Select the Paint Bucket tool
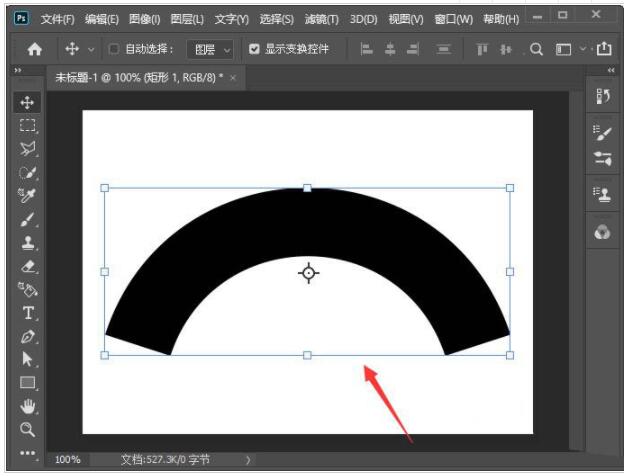 click(x=27, y=289)
